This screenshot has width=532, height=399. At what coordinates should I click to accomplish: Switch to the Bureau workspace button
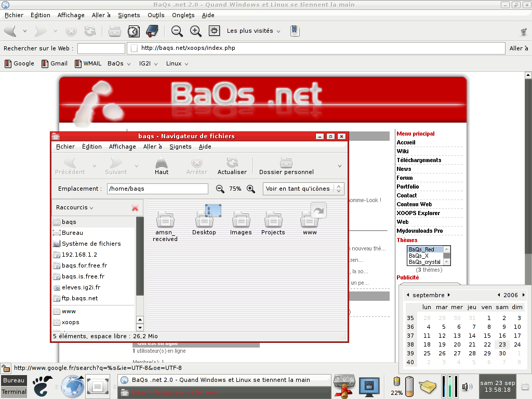point(14,380)
